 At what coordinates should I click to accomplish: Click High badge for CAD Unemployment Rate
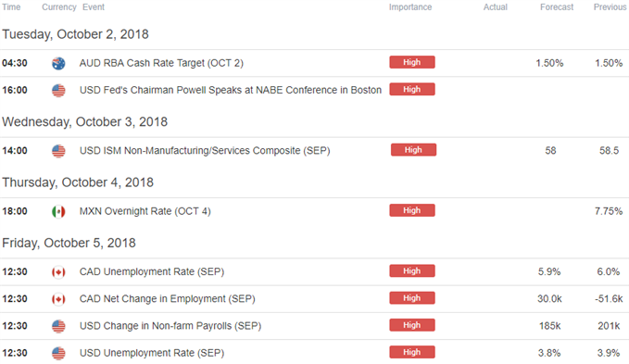(x=412, y=270)
